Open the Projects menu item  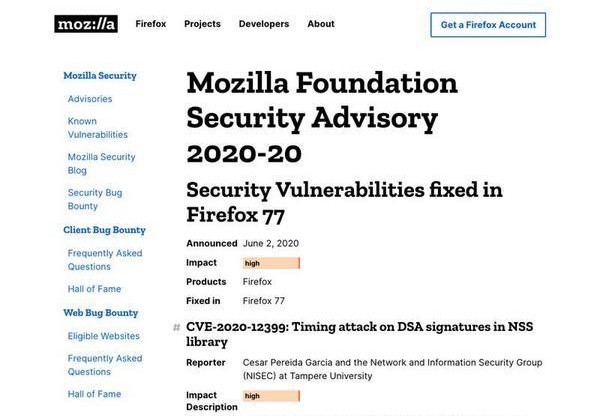click(202, 24)
